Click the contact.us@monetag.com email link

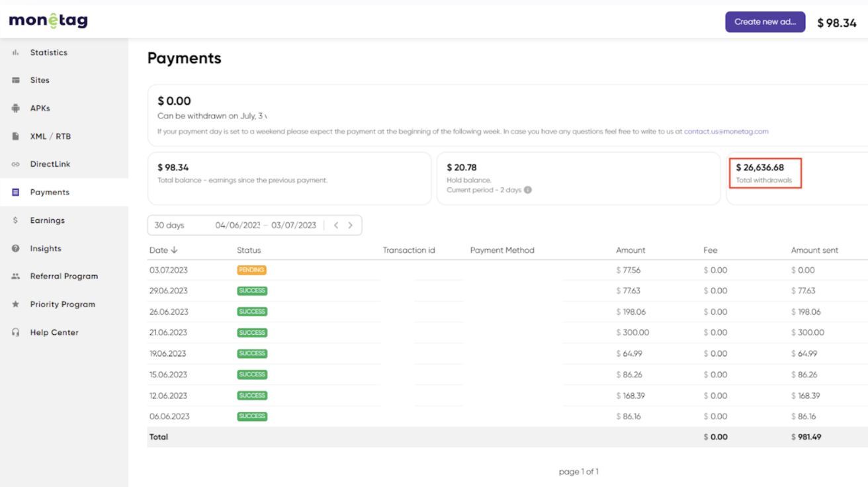(x=726, y=132)
